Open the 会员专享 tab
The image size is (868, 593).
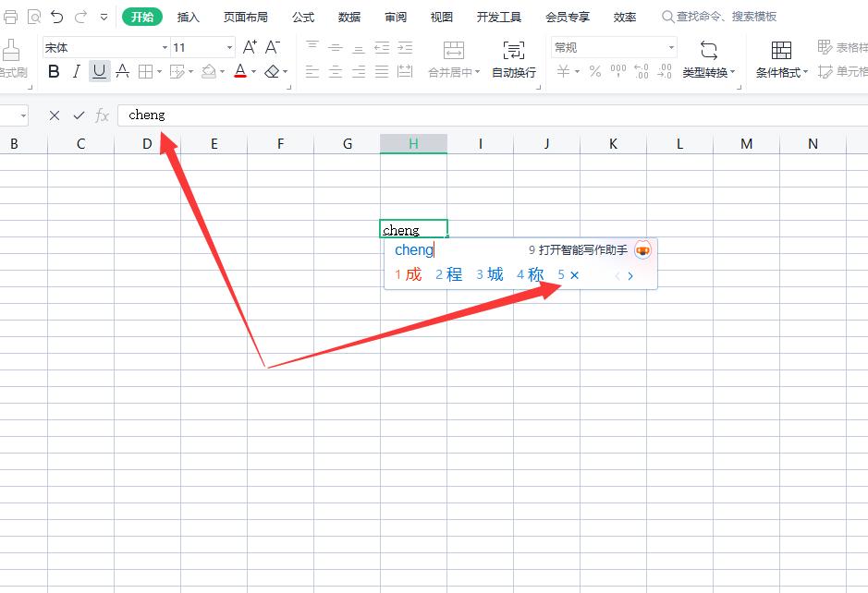[x=568, y=18]
